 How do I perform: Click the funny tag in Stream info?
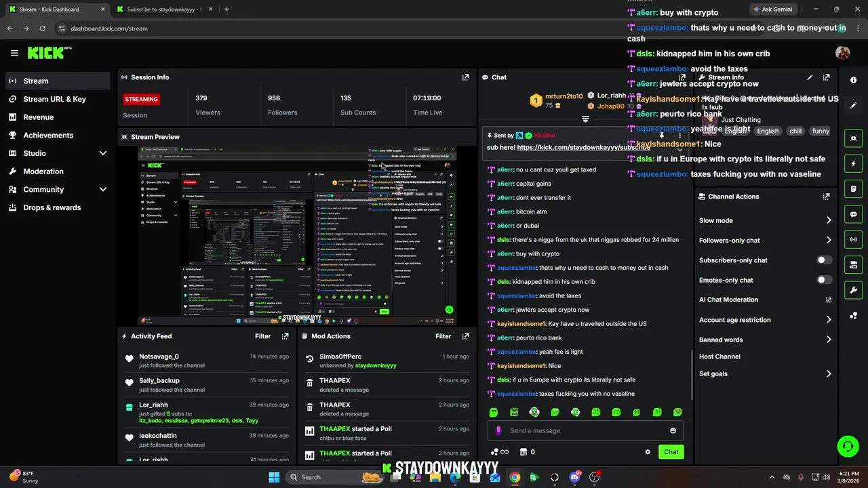click(x=821, y=131)
